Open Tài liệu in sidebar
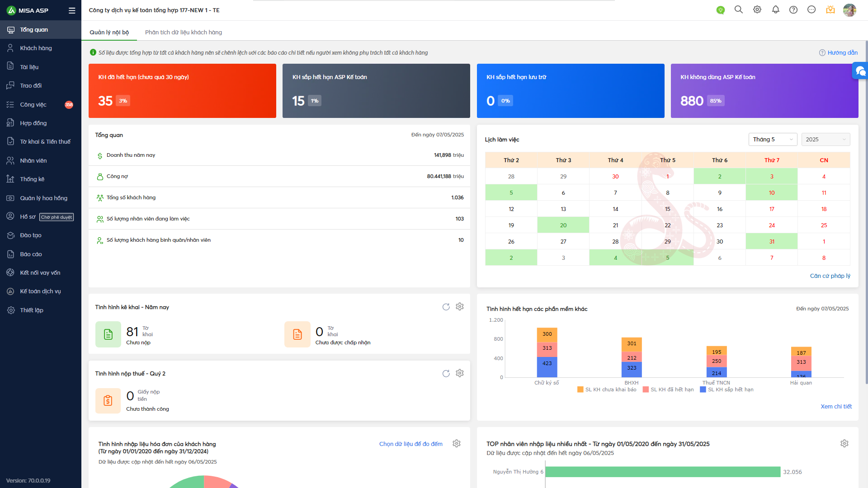868x488 pixels. coord(41,67)
